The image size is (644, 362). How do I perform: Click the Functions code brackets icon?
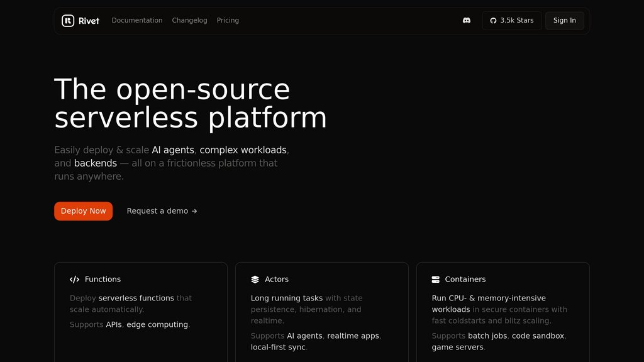click(x=74, y=280)
